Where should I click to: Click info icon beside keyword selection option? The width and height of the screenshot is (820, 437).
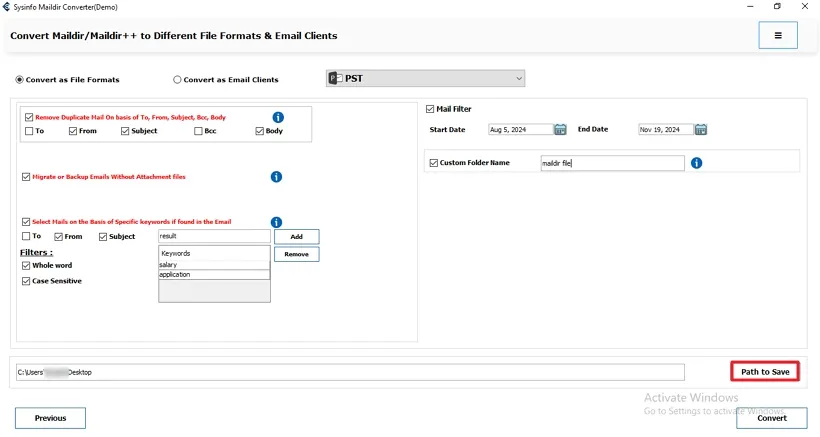point(276,222)
